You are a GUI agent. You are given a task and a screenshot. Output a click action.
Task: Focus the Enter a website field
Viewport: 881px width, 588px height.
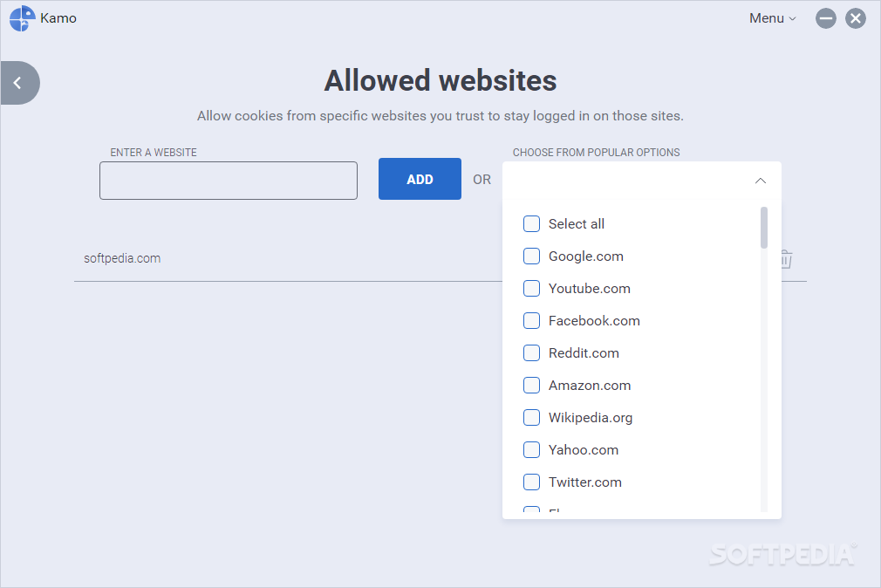(x=229, y=181)
